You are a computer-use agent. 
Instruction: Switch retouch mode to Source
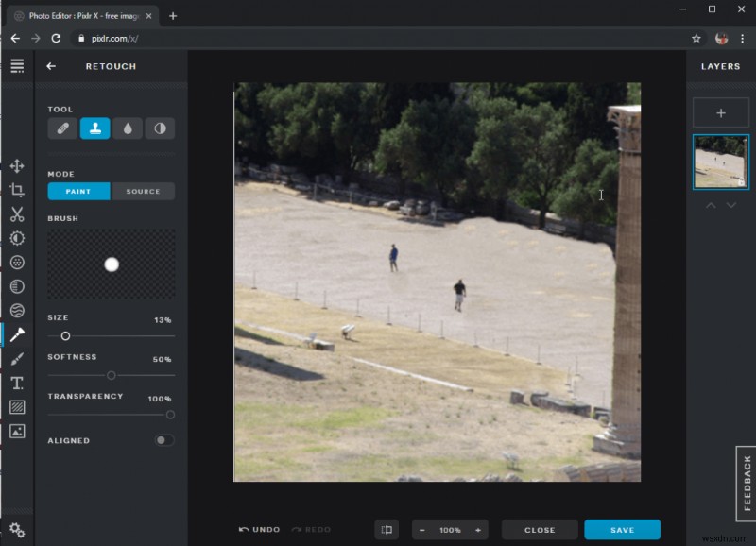144,191
